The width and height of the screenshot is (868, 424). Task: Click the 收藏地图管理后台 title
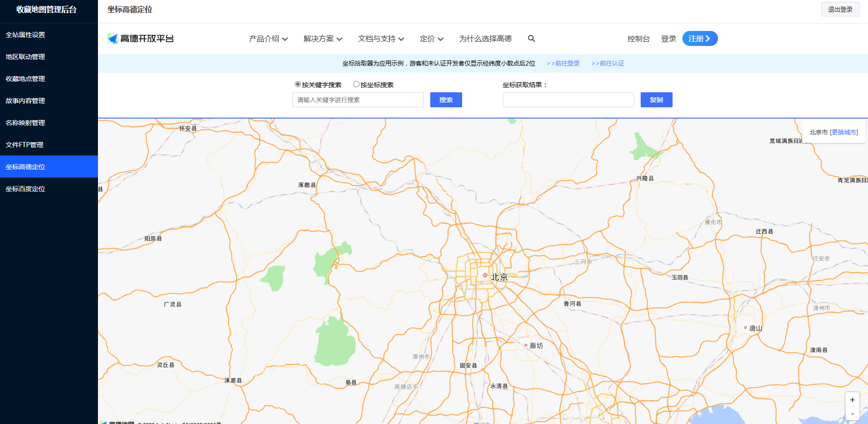pyautogui.click(x=46, y=9)
